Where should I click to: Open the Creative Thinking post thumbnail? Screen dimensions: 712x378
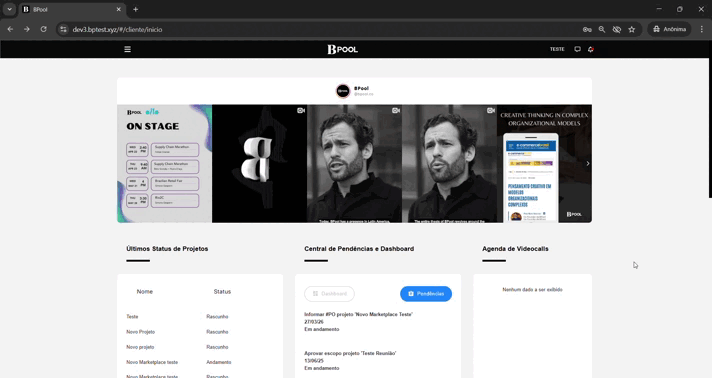[544, 164]
